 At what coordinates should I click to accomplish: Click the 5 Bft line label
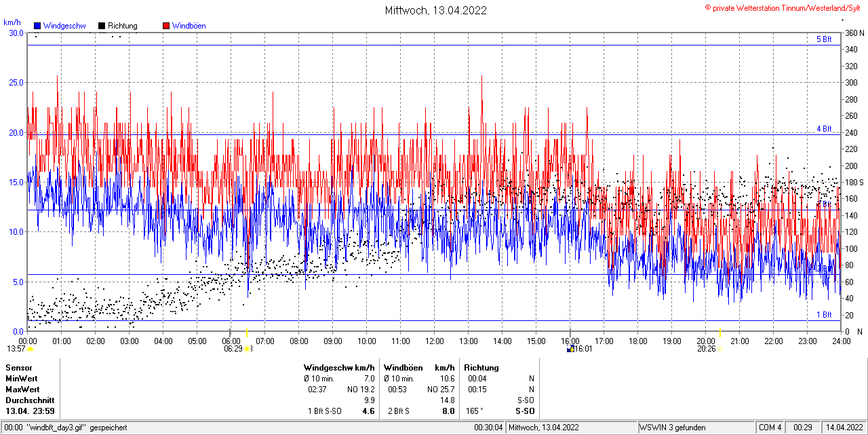click(824, 39)
